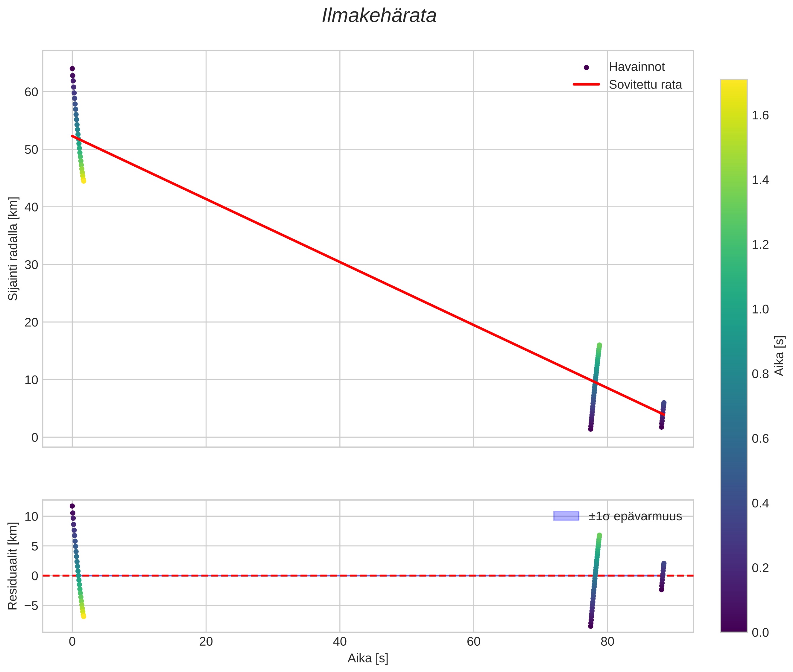This screenshot has width=793, height=672.
Task: Click the Sovitettu rata legend label
Action: [645, 85]
